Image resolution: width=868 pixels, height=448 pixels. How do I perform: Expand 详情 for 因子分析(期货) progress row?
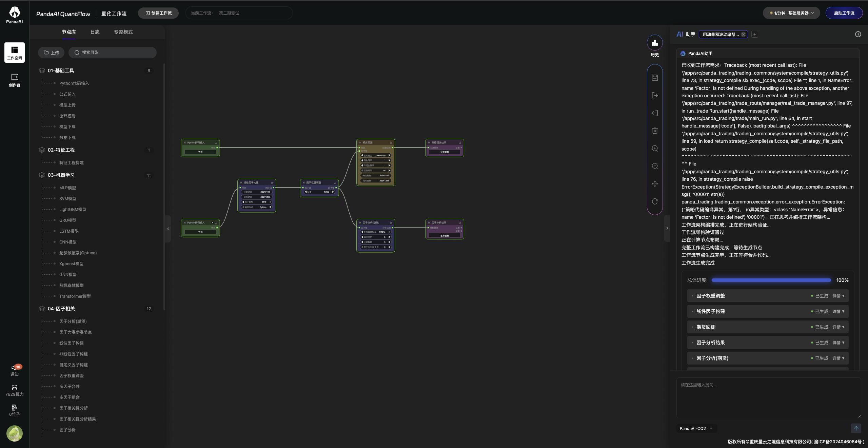(x=839, y=358)
